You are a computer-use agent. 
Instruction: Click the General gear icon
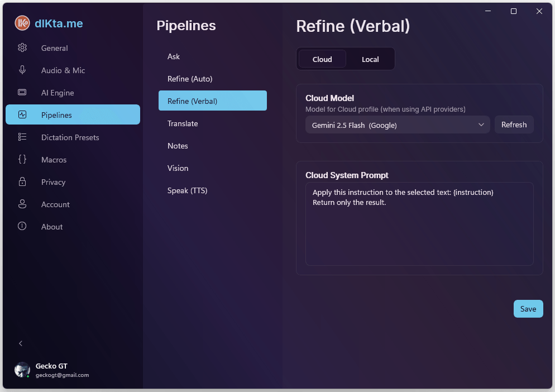pyautogui.click(x=22, y=48)
